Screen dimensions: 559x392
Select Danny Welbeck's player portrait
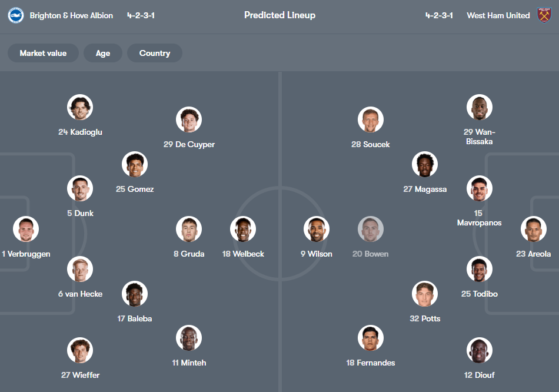click(243, 228)
